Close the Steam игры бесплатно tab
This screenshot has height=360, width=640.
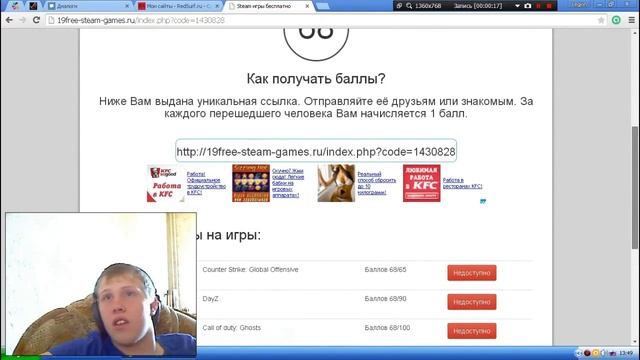tap(307, 6)
